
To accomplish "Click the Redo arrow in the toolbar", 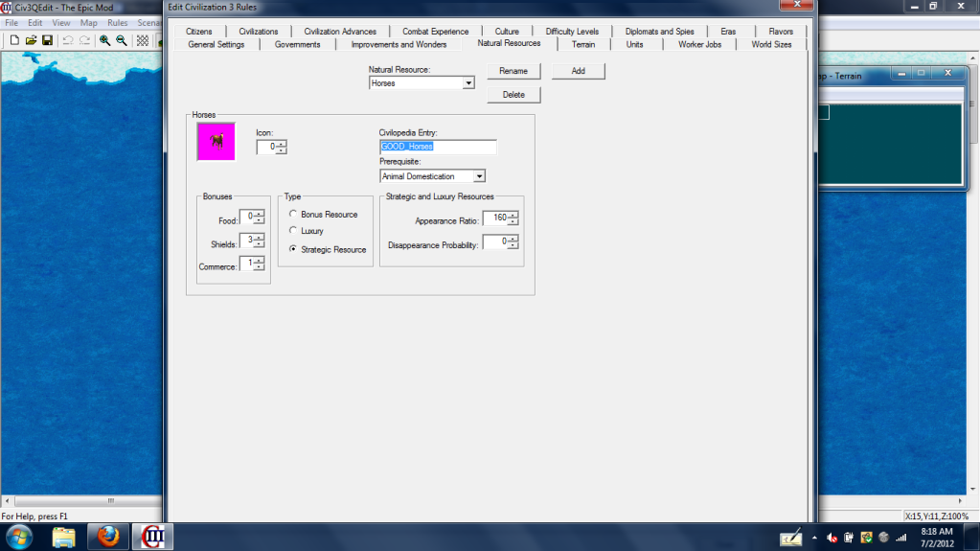I will click(84, 40).
